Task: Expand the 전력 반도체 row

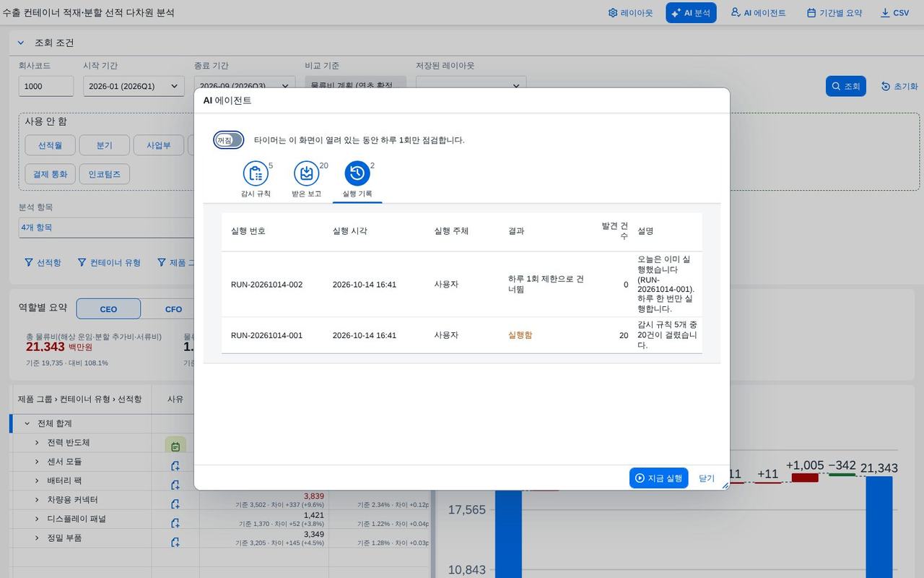Action: 38,442
